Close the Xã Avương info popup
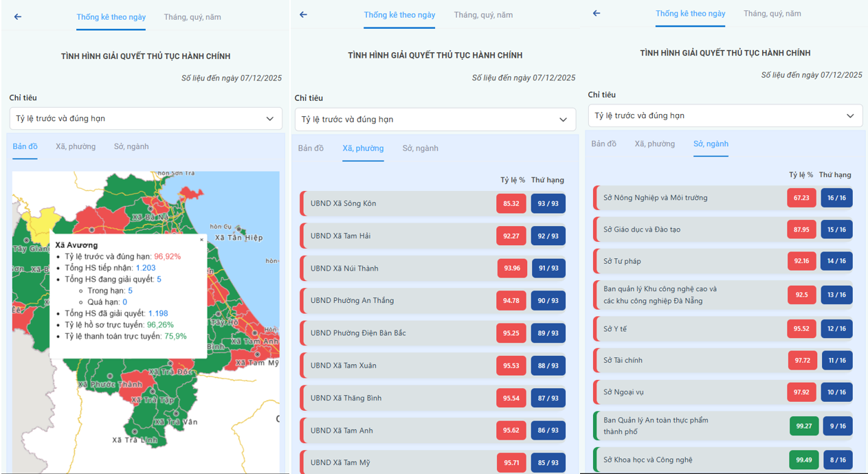This screenshot has width=868, height=474. pos(201,240)
